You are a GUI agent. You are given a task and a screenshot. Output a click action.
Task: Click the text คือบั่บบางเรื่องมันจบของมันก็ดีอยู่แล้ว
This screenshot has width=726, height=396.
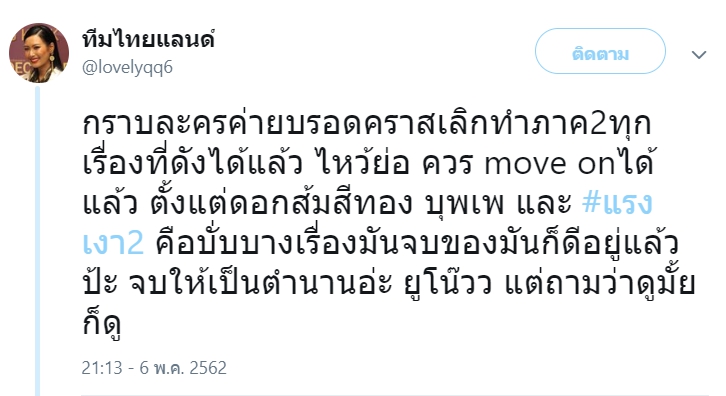pos(417,242)
